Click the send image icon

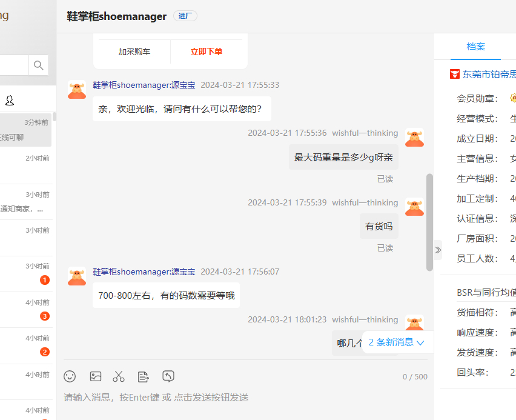click(x=96, y=376)
